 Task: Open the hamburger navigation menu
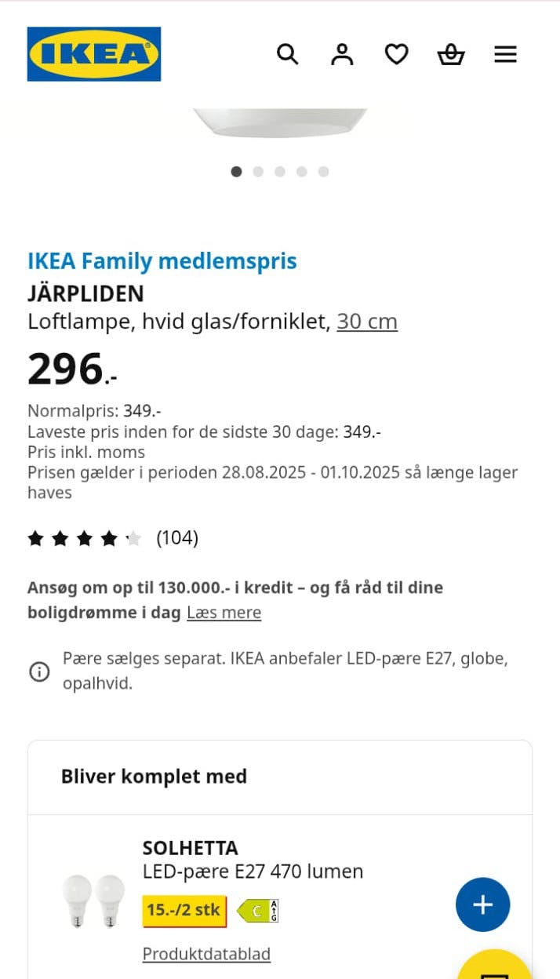[x=506, y=53]
